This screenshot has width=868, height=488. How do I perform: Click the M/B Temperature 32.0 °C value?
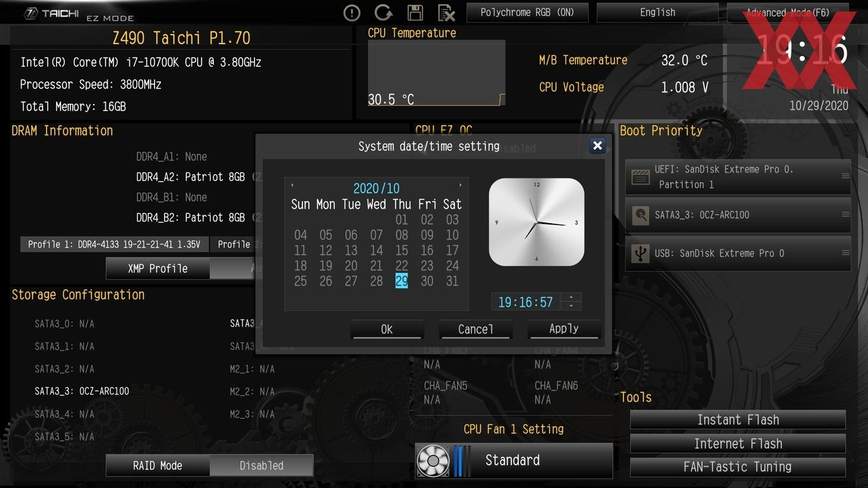pos(684,60)
